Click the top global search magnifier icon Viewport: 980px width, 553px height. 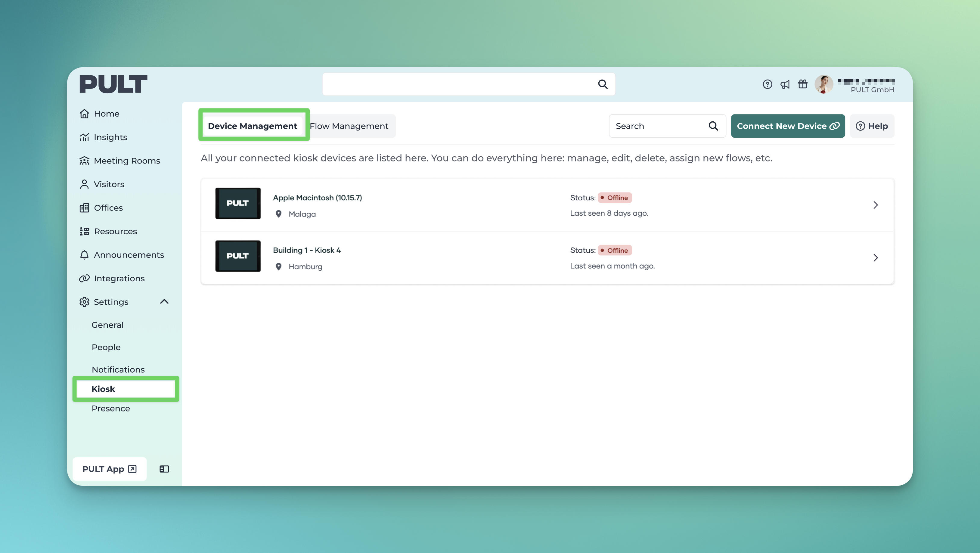coord(603,84)
